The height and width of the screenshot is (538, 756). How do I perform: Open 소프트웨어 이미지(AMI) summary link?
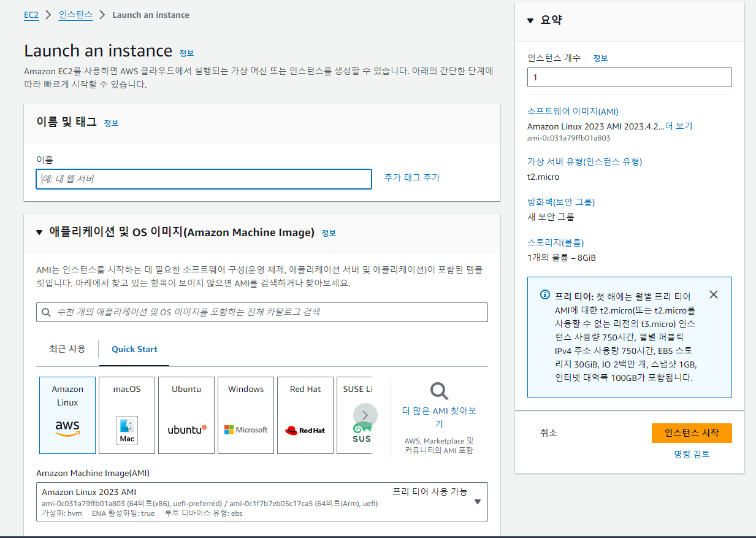tap(573, 112)
